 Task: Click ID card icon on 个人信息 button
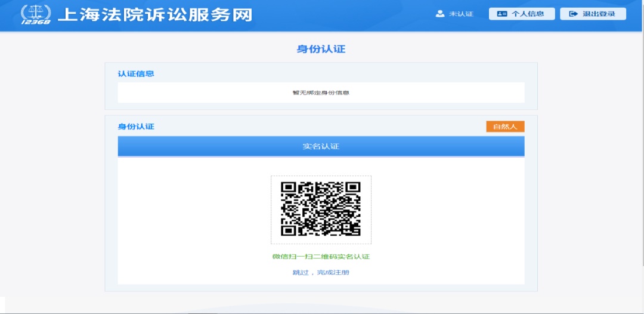pyautogui.click(x=502, y=14)
